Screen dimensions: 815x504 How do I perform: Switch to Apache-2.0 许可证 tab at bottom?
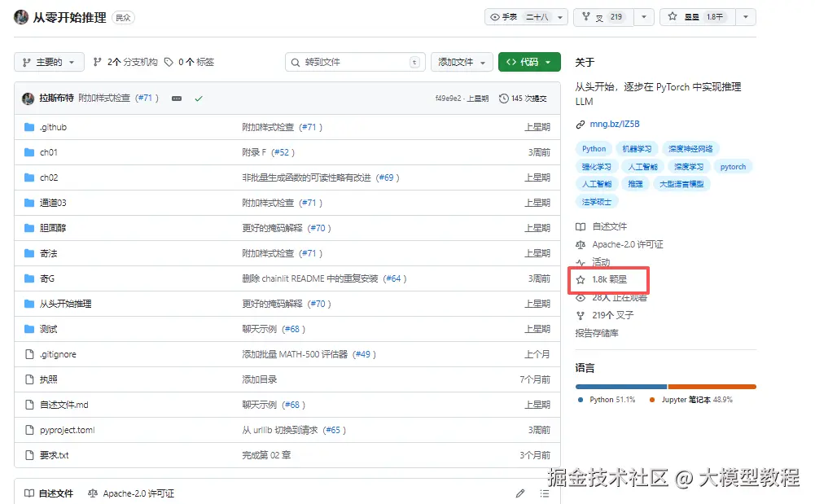[132, 493]
